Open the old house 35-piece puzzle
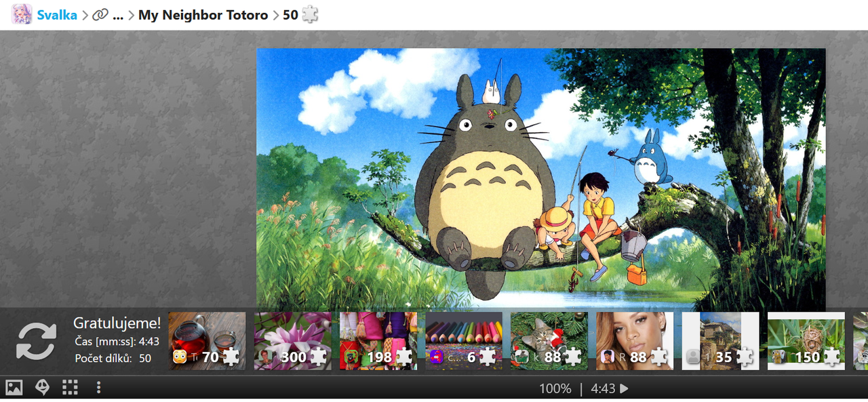The height and width of the screenshot is (402, 868). (x=720, y=341)
